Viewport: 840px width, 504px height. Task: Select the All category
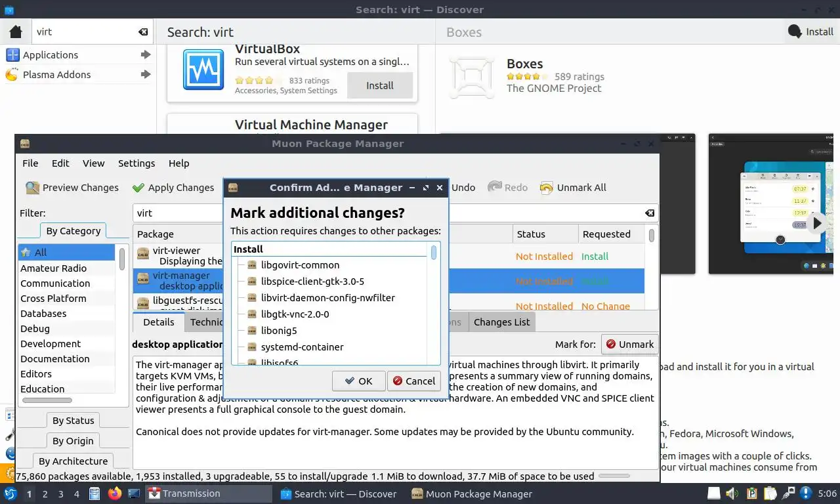(x=67, y=253)
